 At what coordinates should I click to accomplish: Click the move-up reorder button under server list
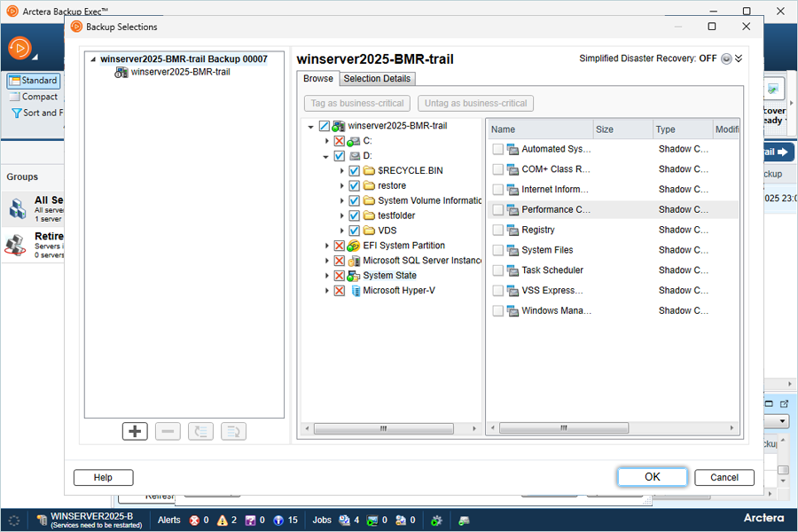[200, 431]
